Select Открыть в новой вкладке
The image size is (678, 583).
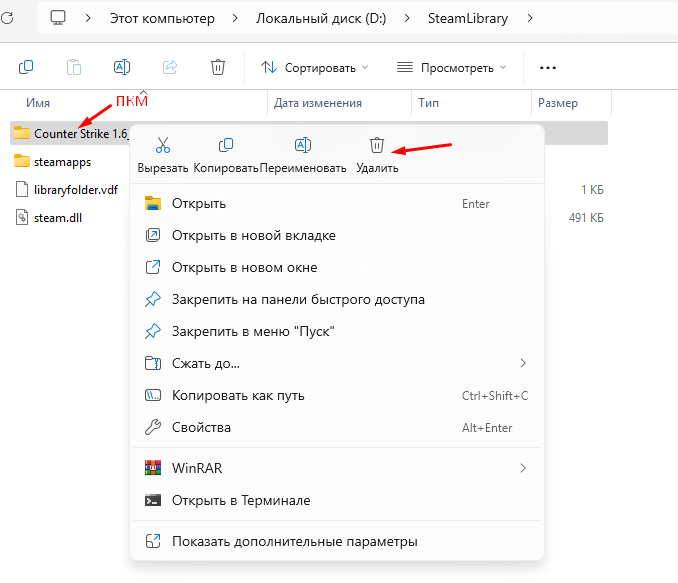[x=337, y=235]
